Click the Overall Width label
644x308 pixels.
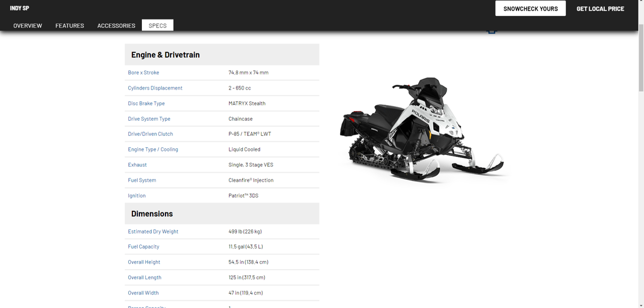(x=143, y=293)
